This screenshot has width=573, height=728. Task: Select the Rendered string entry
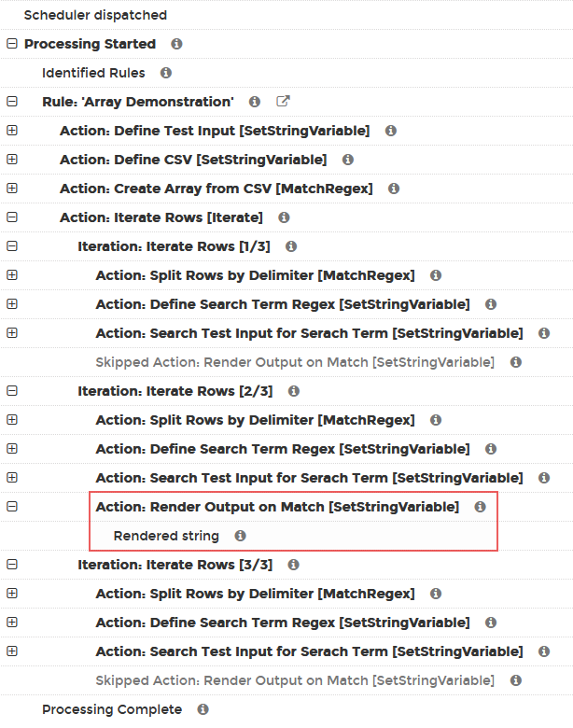pyautogui.click(x=166, y=536)
